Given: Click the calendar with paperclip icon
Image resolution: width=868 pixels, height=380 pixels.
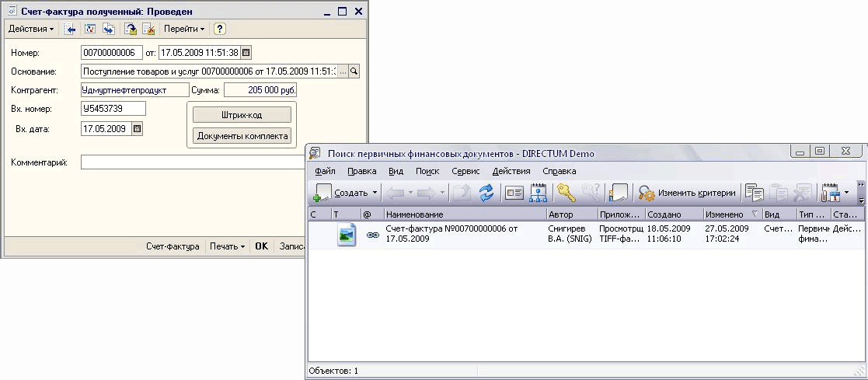Looking at the screenshot, I should pyautogui.click(x=830, y=193).
